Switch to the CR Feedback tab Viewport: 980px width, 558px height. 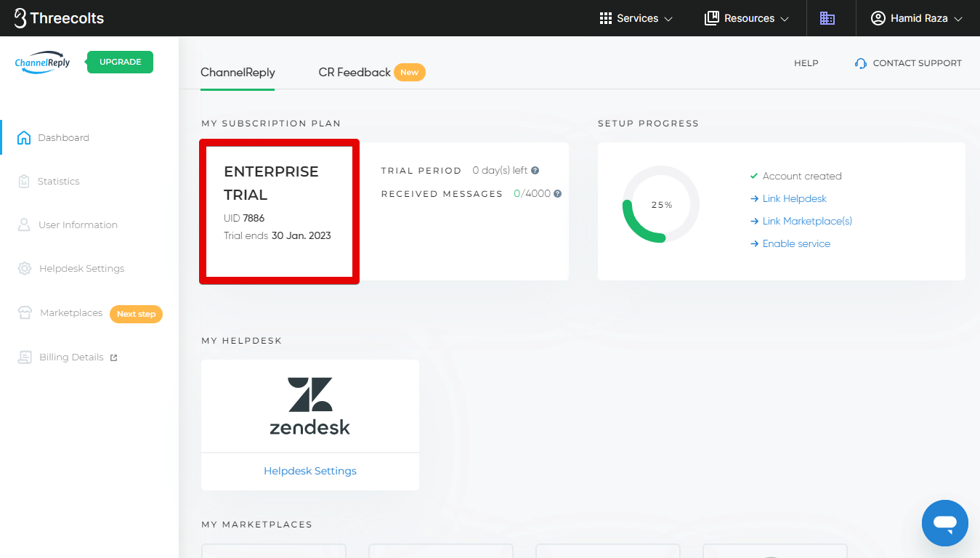click(x=355, y=73)
